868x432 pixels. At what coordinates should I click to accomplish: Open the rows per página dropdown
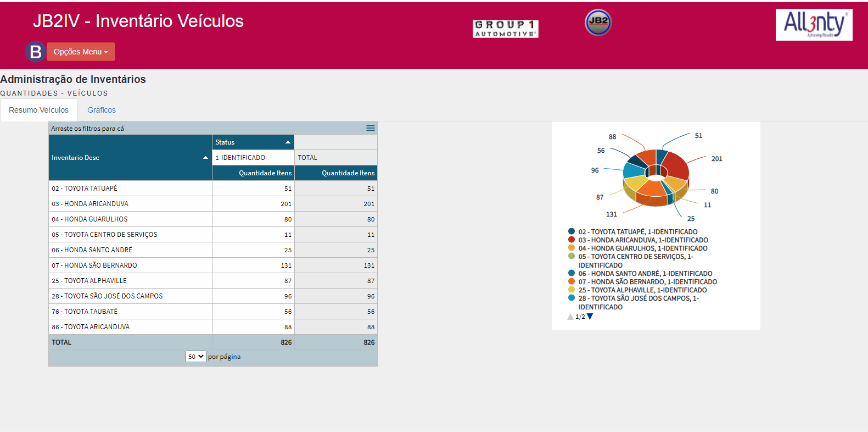(195, 357)
